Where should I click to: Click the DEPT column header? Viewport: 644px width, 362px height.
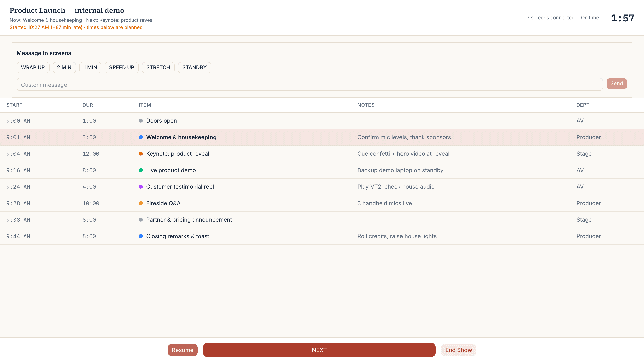point(583,105)
